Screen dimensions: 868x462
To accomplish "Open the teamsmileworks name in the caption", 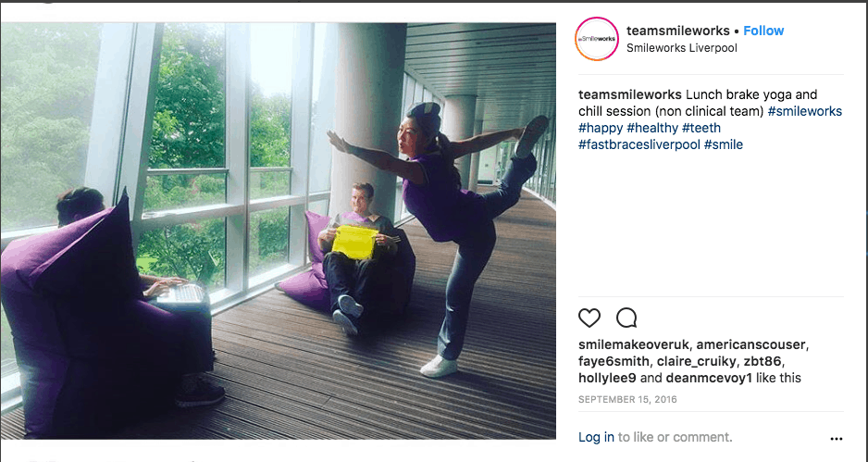I will [x=630, y=94].
